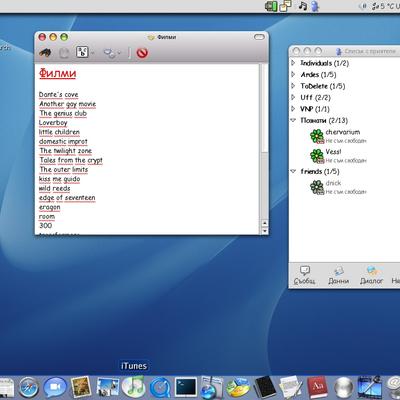Expand the Uff (2/2) group
The image size is (400, 400).
[x=293, y=97]
